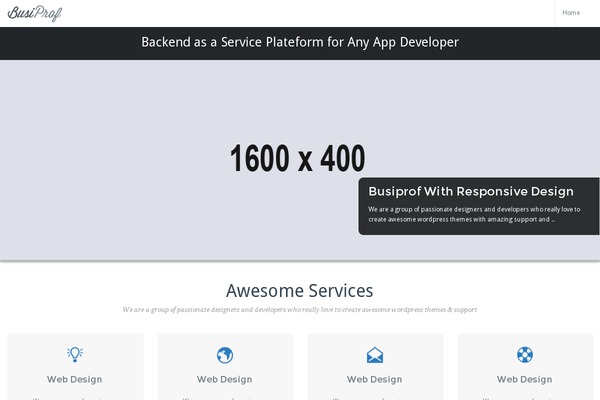600x400 pixels.
Task: Open Web Design title under globe icon
Action: (225, 379)
